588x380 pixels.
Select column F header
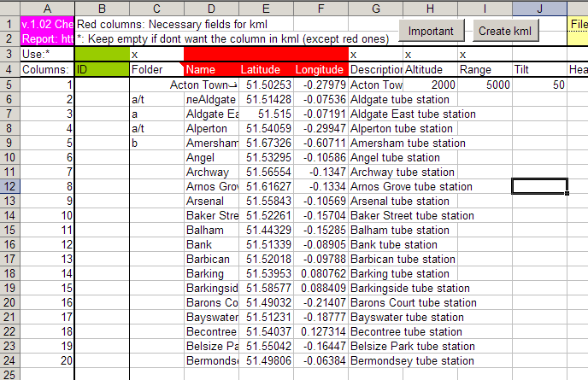pyautogui.click(x=321, y=9)
